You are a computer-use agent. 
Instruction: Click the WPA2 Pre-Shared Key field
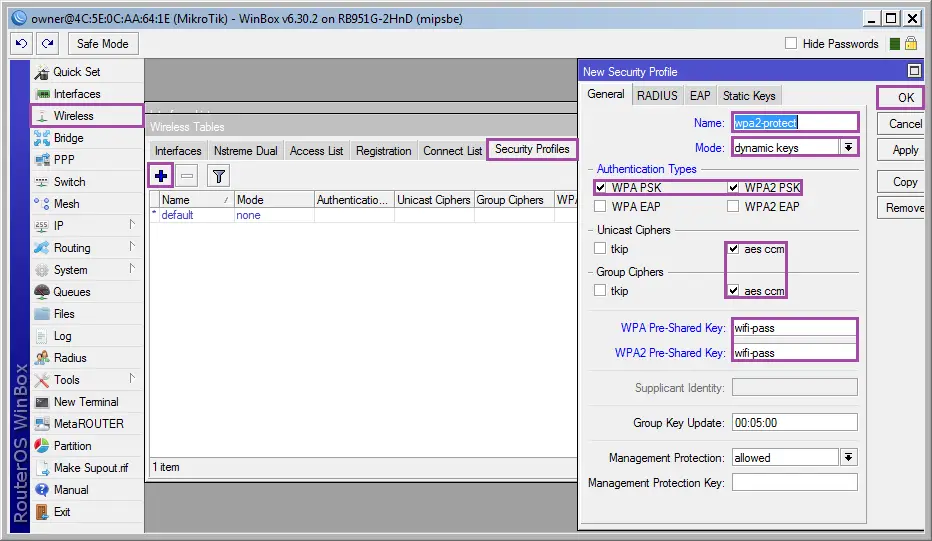[x=795, y=353]
